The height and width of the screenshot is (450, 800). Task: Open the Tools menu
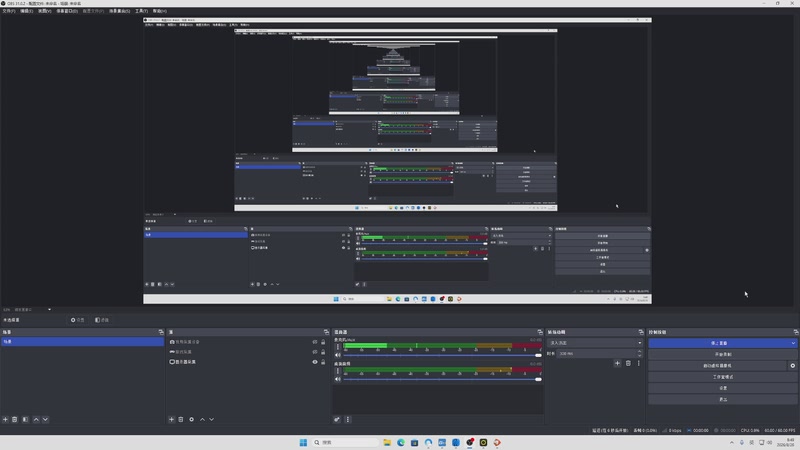(141, 11)
